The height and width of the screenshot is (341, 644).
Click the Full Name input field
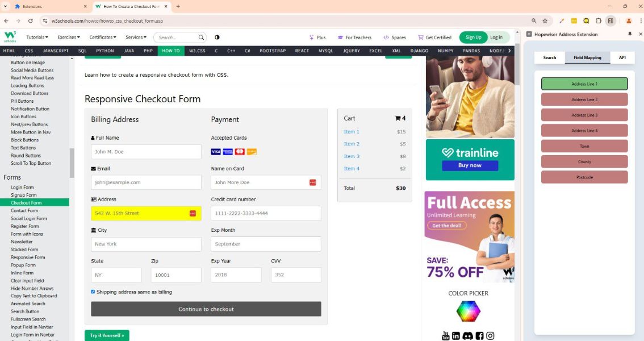coord(146,152)
